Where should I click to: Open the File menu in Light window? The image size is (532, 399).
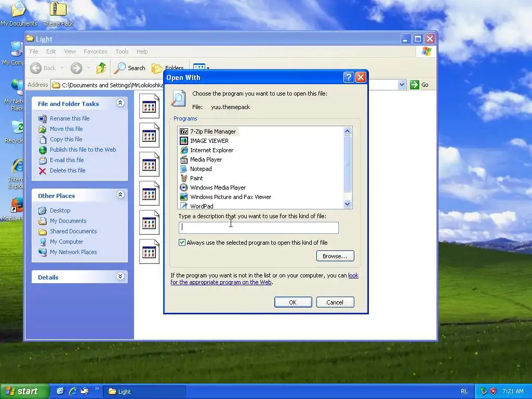(x=34, y=51)
